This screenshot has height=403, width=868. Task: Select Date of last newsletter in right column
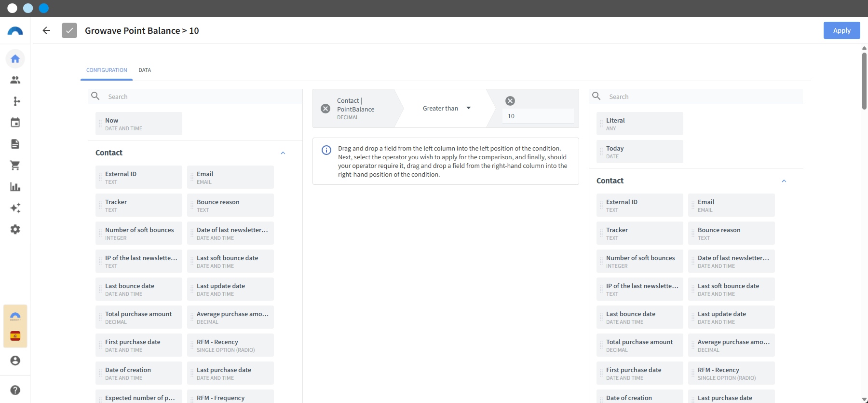point(732,261)
